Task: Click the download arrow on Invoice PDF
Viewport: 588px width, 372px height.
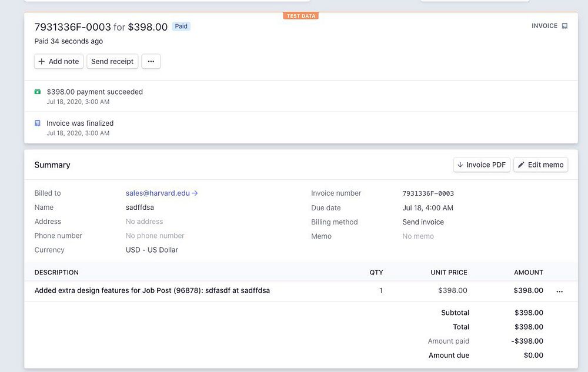Action: coord(460,165)
